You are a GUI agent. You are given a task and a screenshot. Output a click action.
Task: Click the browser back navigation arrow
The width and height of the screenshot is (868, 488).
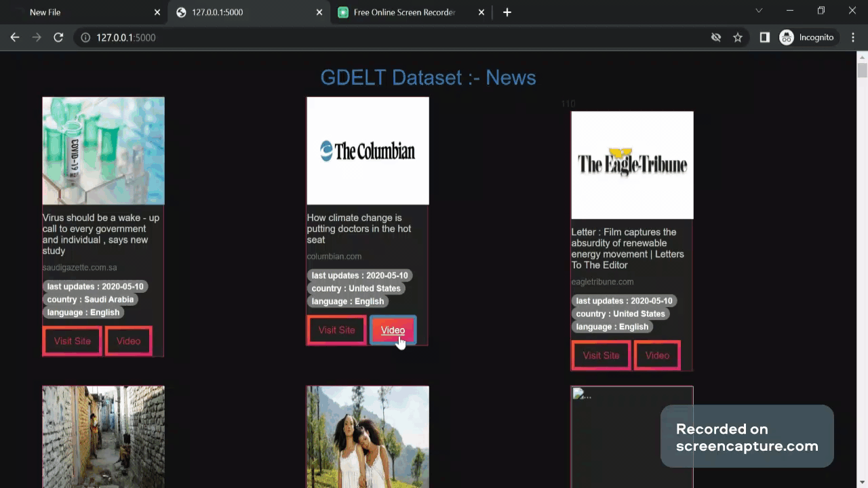pyautogui.click(x=15, y=37)
